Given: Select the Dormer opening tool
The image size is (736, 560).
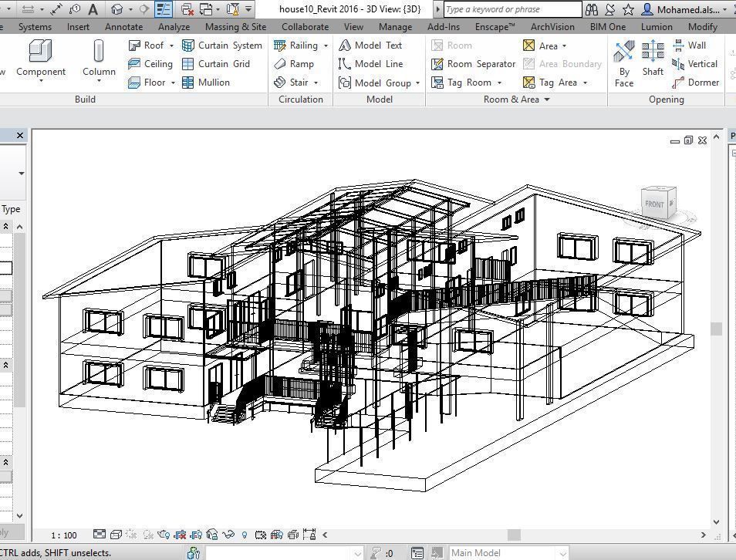Looking at the screenshot, I should coord(696,83).
